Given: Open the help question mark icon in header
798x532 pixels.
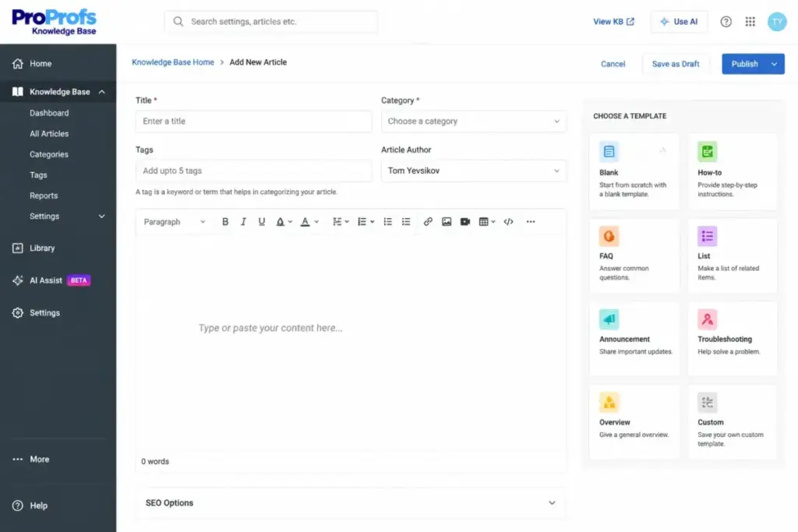Looking at the screenshot, I should [726, 21].
